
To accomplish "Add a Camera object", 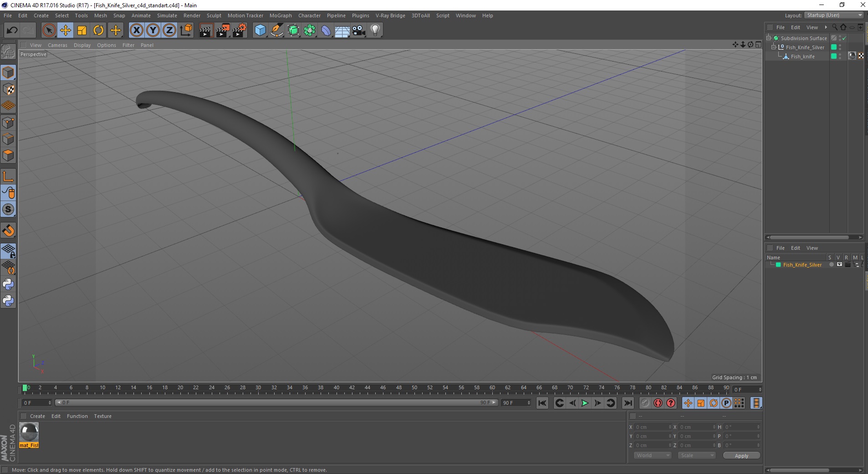I will coord(359,31).
